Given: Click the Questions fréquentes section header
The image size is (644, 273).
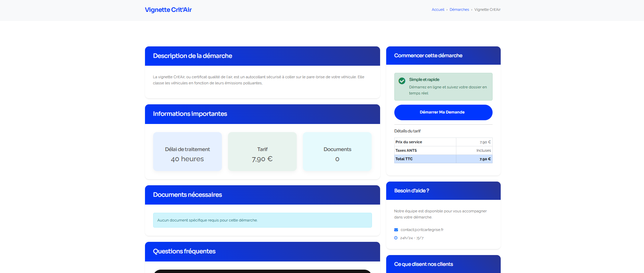Looking at the screenshot, I should point(262,251).
